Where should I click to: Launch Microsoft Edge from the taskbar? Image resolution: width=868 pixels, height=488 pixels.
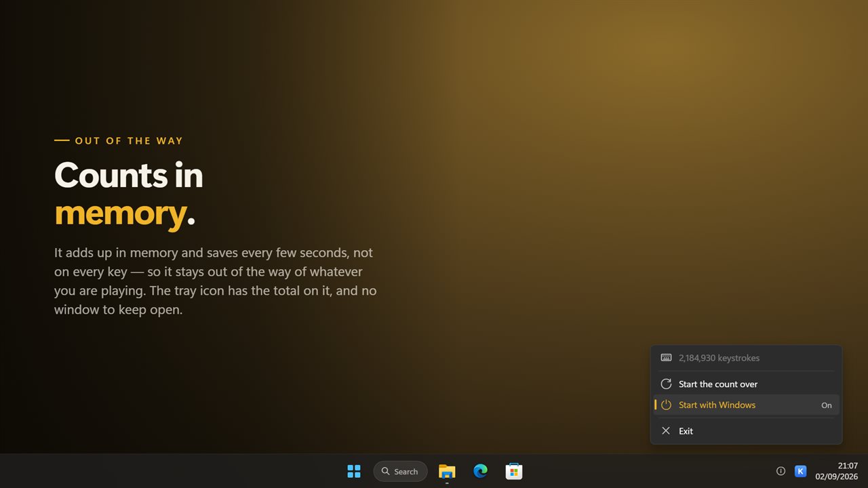click(x=480, y=471)
